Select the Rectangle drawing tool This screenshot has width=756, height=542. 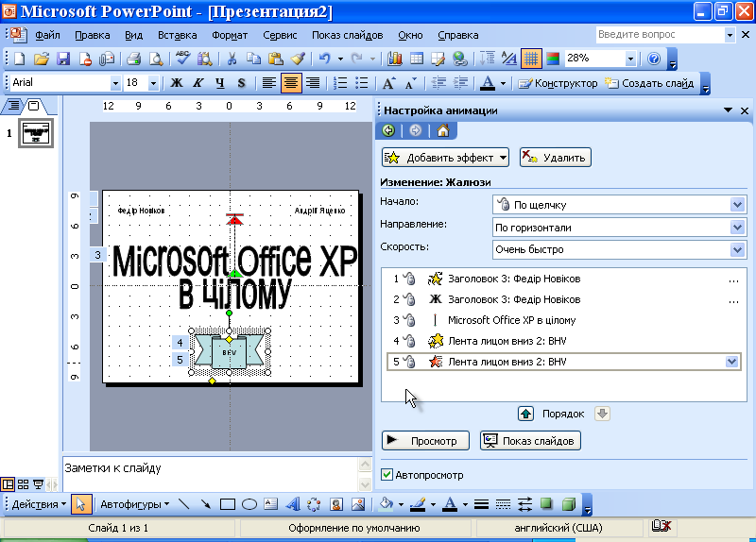(227, 504)
